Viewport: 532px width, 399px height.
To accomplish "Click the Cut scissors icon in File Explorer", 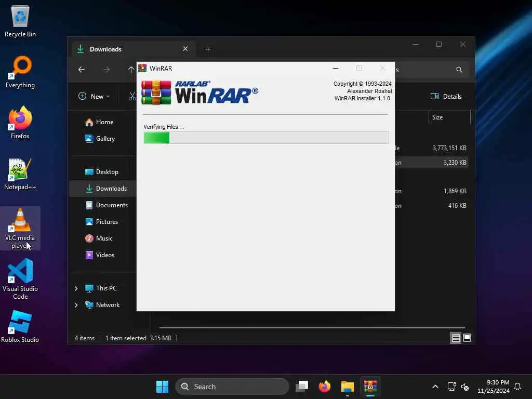I will (x=132, y=96).
